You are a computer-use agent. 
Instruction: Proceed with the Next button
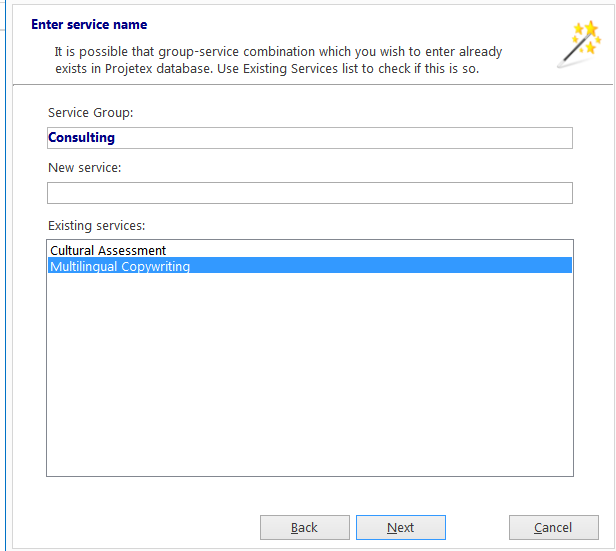click(x=401, y=527)
